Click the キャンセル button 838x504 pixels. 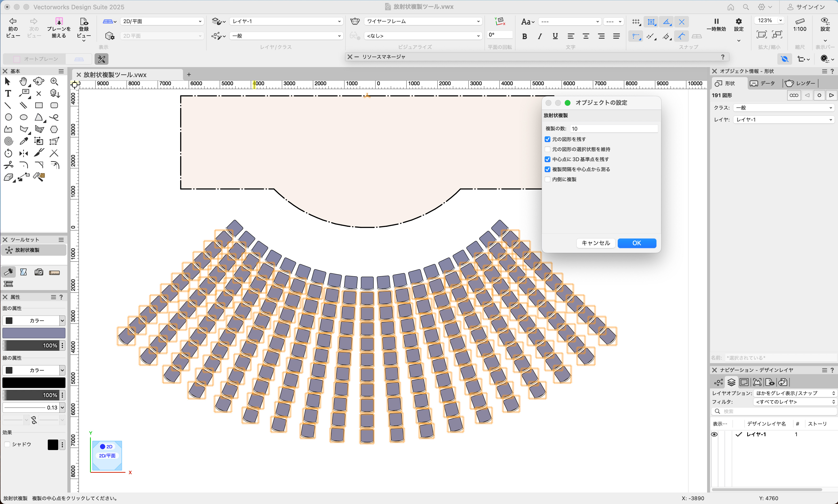click(595, 243)
